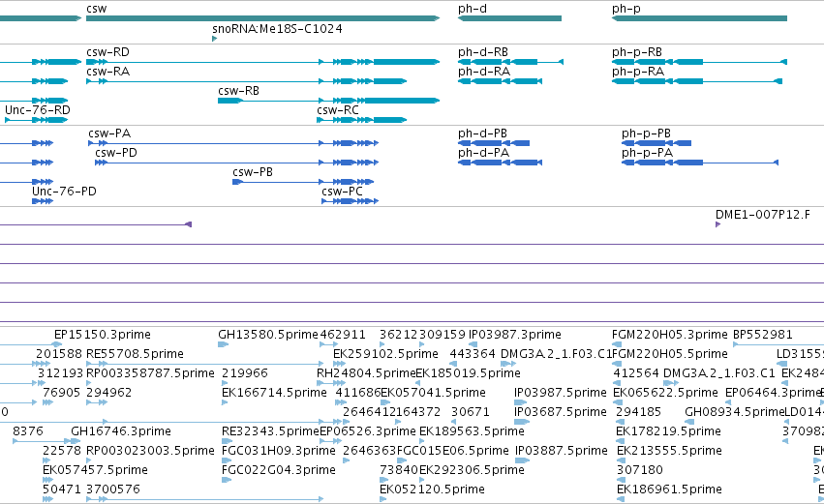Click the snoRNA:Me18S-C1024 feature label
The width and height of the screenshot is (824, 504).
click(277, 29)
